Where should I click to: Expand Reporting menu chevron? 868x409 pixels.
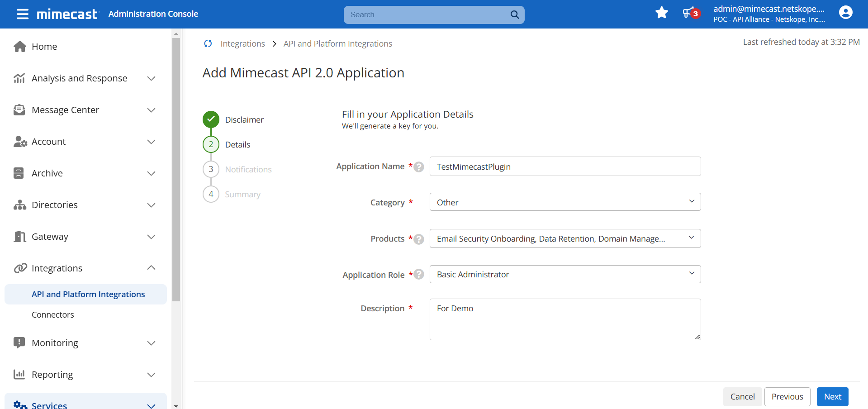(x=152, y=375)
